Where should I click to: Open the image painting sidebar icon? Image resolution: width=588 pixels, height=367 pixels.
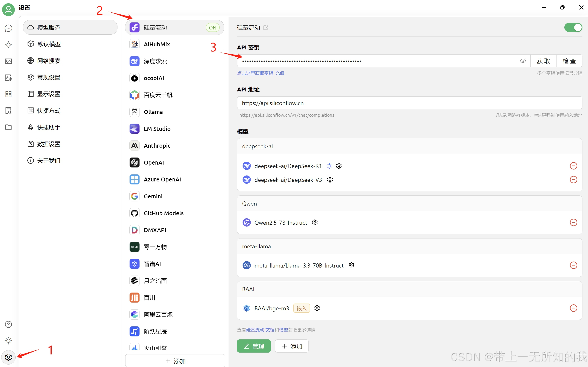coord(8,61)
